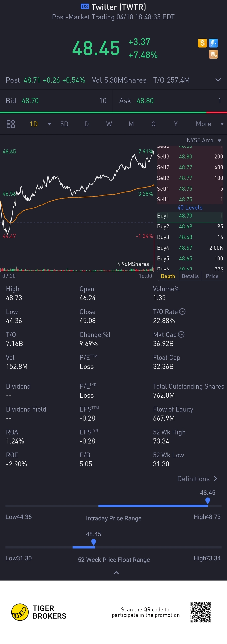Tap the 40 Levels link

(190, 207)
